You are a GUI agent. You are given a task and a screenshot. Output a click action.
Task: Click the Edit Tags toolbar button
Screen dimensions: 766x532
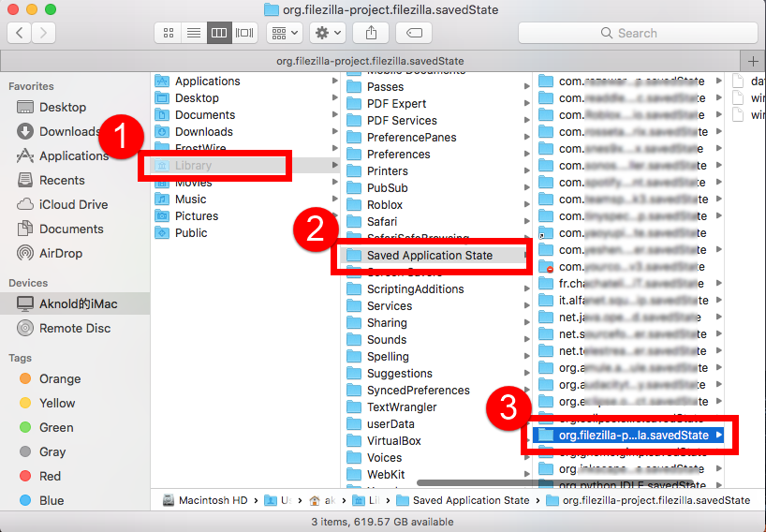pos(414,33)
